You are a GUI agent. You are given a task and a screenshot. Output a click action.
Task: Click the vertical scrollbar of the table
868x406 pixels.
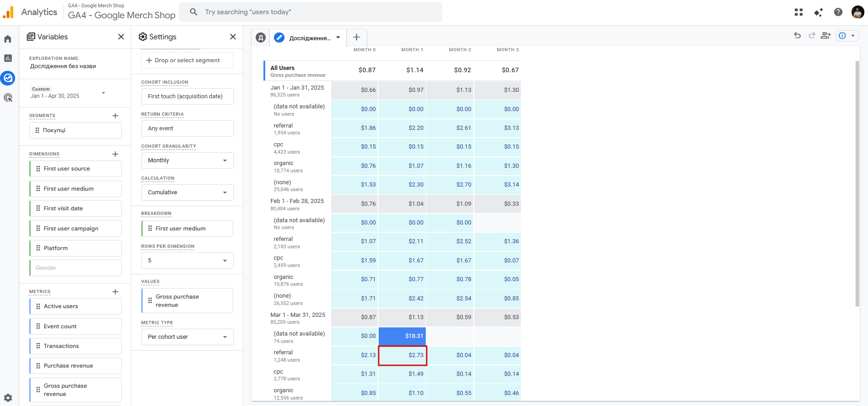[x=857, y=183]
